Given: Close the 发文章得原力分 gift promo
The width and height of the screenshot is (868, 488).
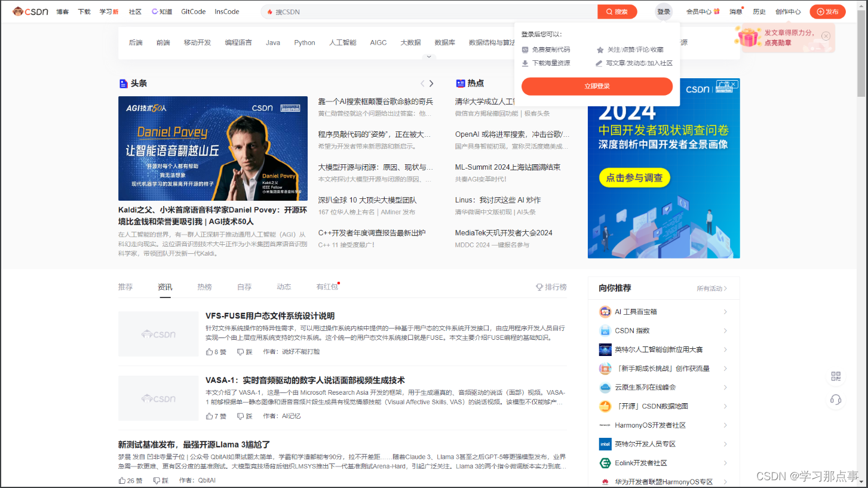Looking at the screenshot, I should pyautogui.click(x=826, y=36).
